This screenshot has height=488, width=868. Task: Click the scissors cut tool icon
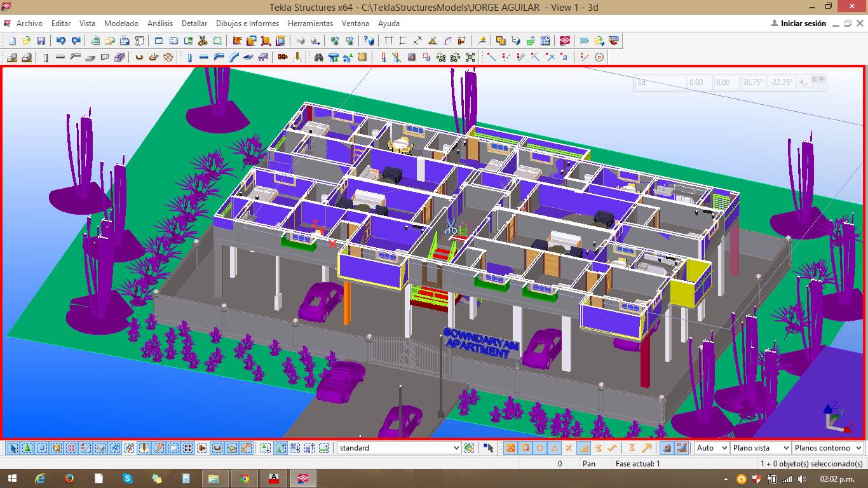(x=203, y=41)
